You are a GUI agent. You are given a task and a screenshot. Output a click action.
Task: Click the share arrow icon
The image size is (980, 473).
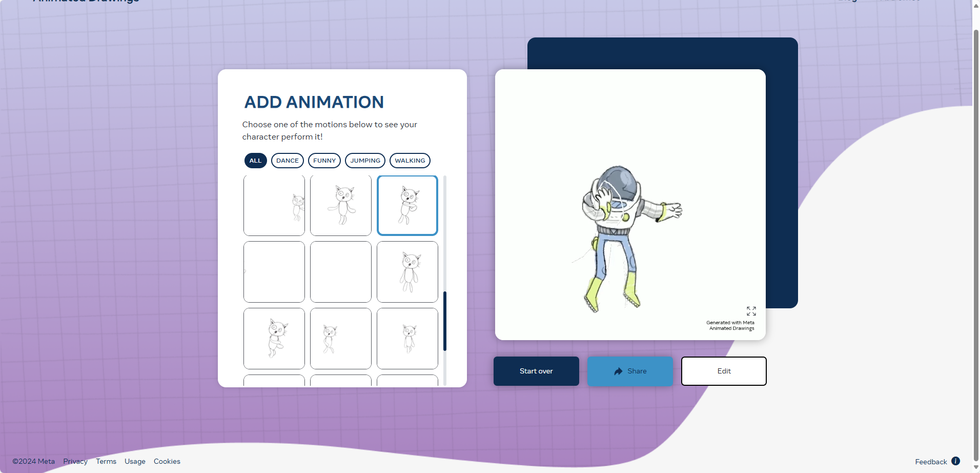[618, 371]
